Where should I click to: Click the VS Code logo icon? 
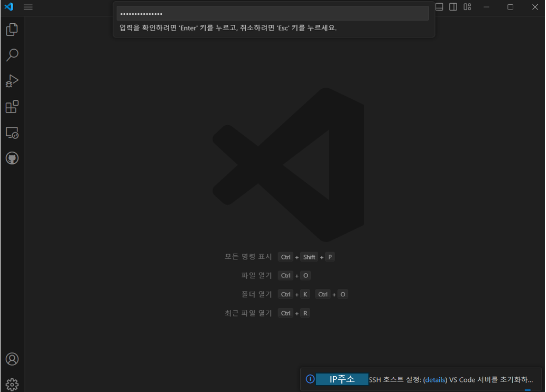coord(9,7)
